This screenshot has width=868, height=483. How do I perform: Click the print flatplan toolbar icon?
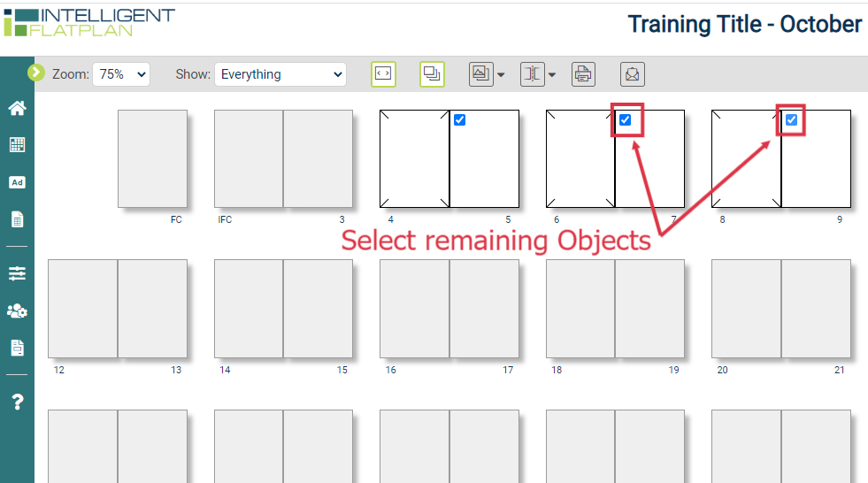583,74
